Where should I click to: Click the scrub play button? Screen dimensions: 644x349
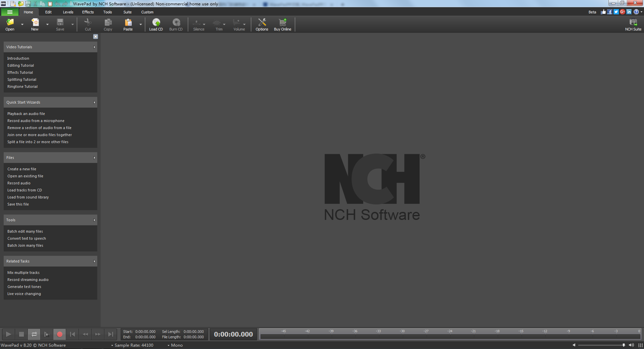pos(47,334)
